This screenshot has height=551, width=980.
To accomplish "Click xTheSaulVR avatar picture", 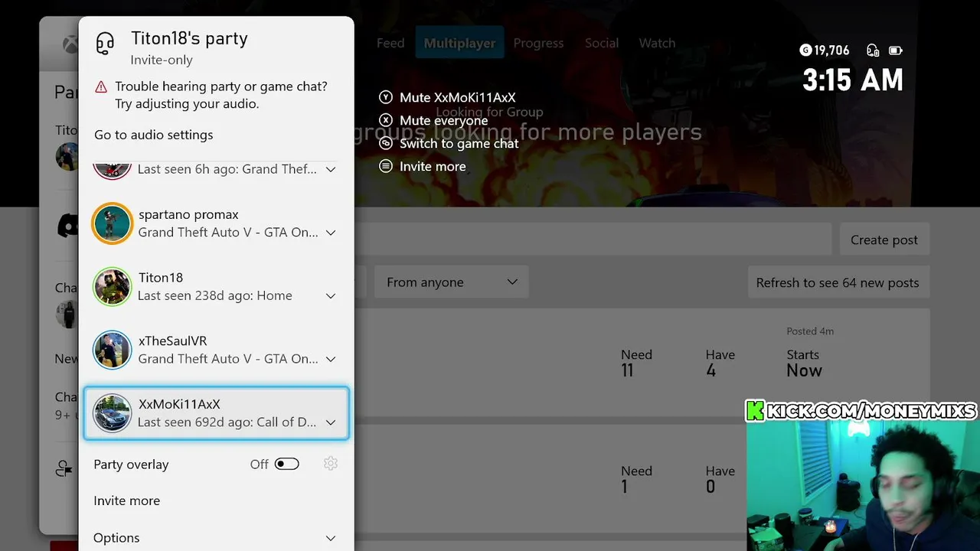I will pyautogui.click(x=112, y=350).
